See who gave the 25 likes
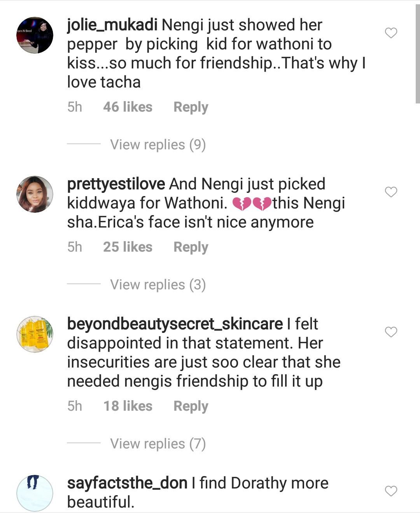The width and height of the screenshot is (420, 513). pos(128,247)
